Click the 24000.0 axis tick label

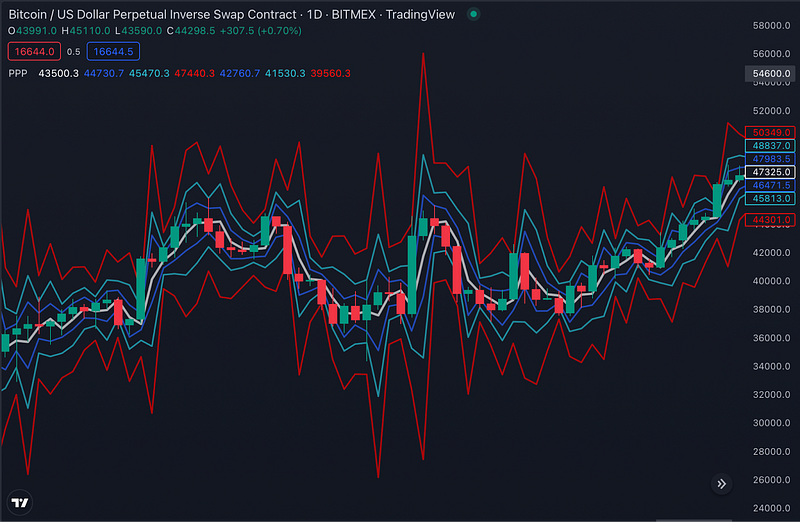[771, 508]
